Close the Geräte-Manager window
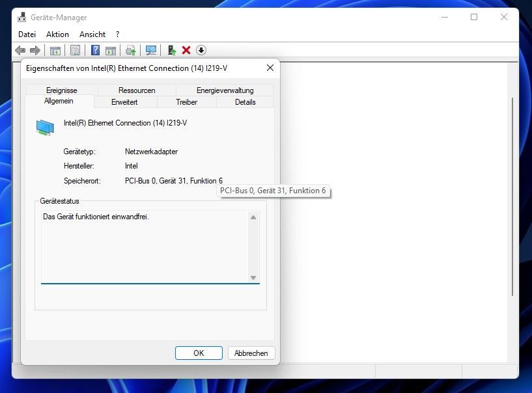The width and height of the screenshot is (532, 393). coord(504,17)
